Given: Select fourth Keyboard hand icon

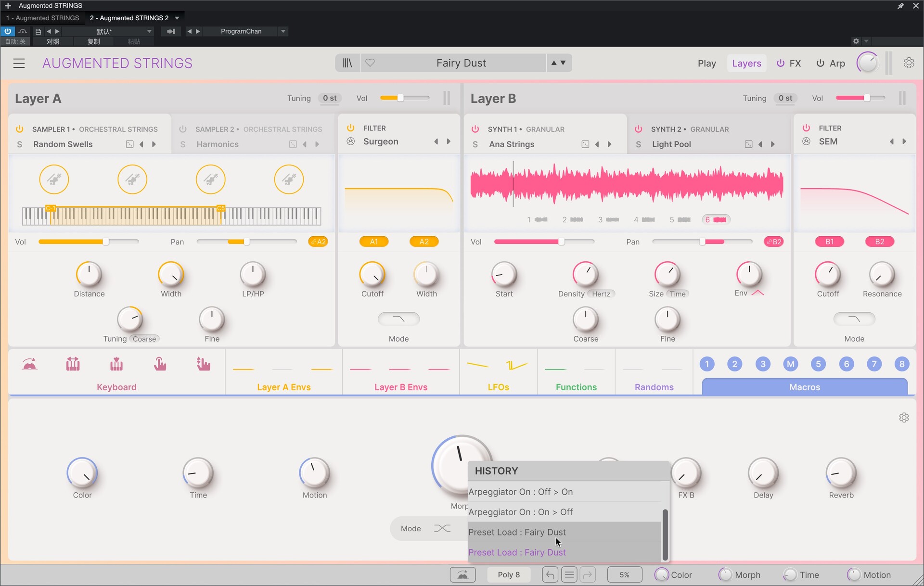Looking at the screenshot, I should click(160, 364).
